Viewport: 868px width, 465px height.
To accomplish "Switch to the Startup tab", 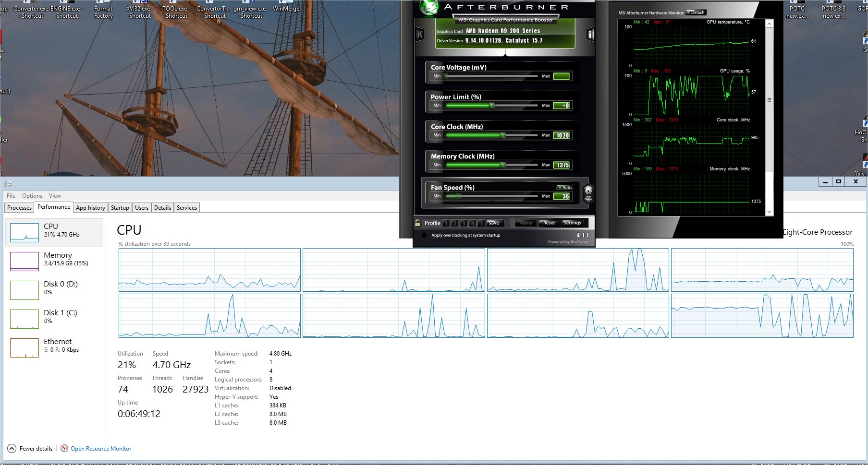I will pos(120,208).
